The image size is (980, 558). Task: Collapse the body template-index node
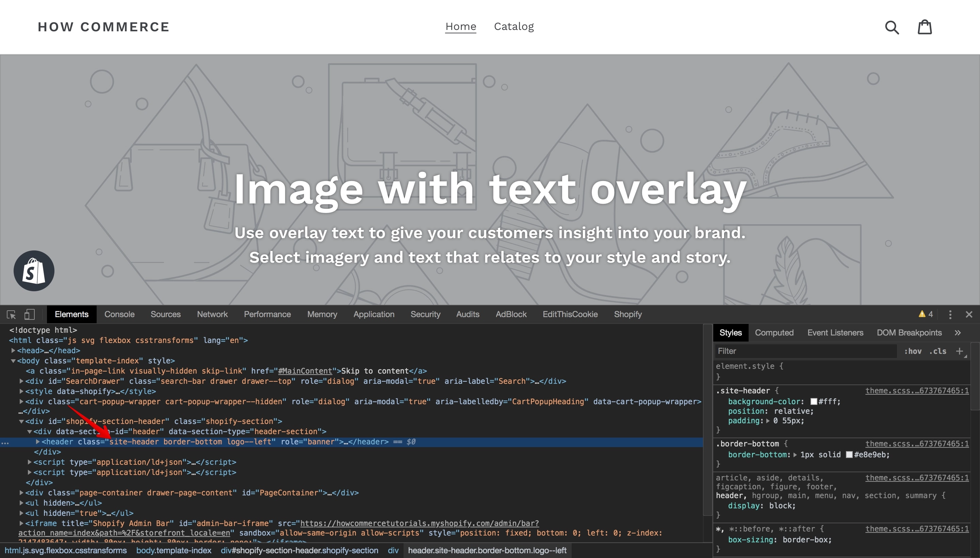click(x=13, y=361)
